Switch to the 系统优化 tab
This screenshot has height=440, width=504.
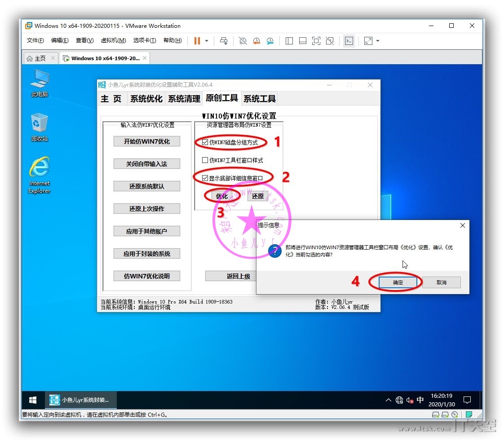click(146, 99)
